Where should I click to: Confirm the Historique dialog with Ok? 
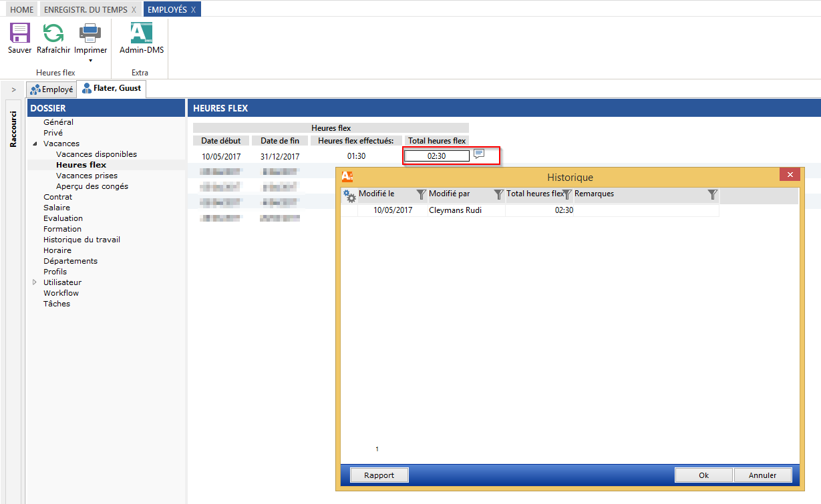pyautogui.click(x=703, y=475)
